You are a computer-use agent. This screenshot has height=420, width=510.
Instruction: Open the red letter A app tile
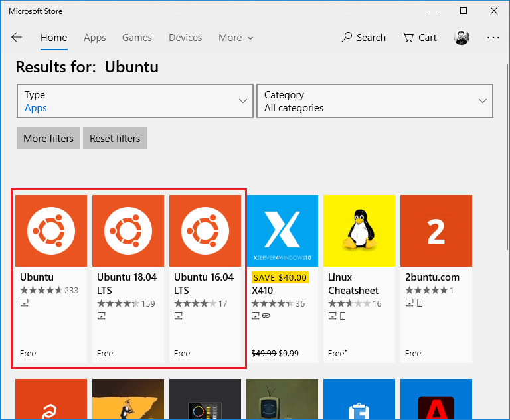(x=436, y=399)
